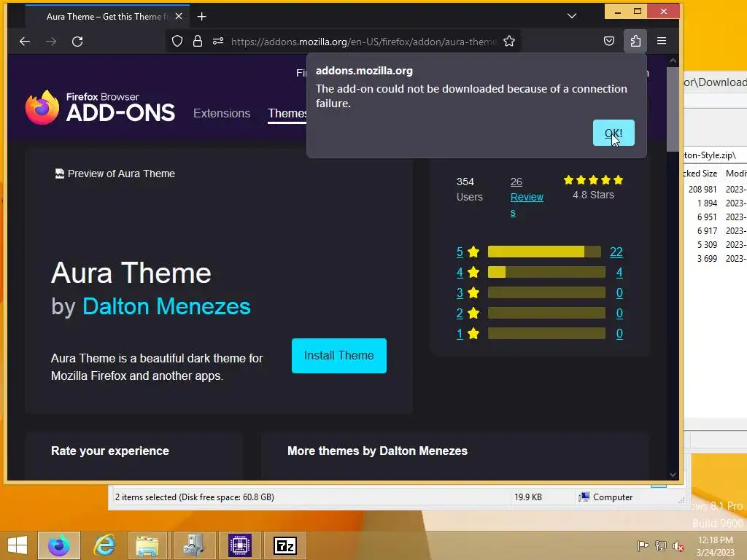
Task: Open the purple chip app on taskbar
Action: pyautogui.click(x=239, y=545)
